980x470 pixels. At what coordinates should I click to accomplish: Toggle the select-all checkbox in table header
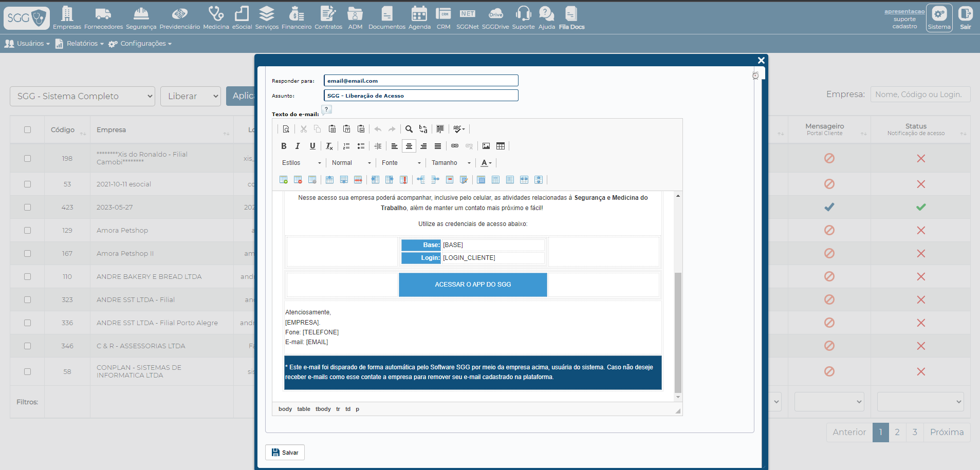pyautogui.click(x=27, y=130)
